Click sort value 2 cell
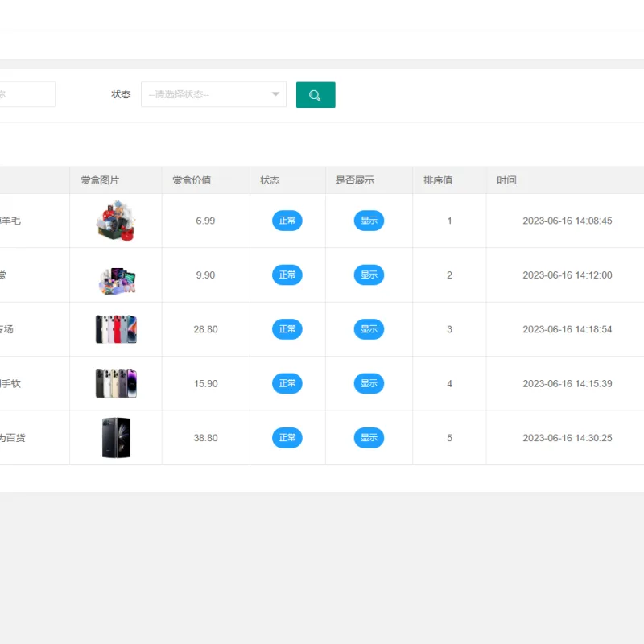644x644 pixels. coord(449,275)
